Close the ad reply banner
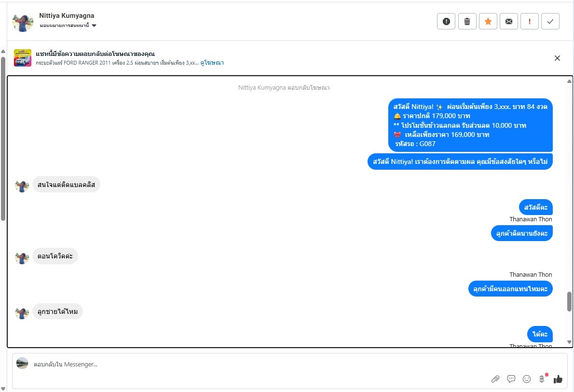The width and height of the screenshot is (574, 392). tap(557, 58)
